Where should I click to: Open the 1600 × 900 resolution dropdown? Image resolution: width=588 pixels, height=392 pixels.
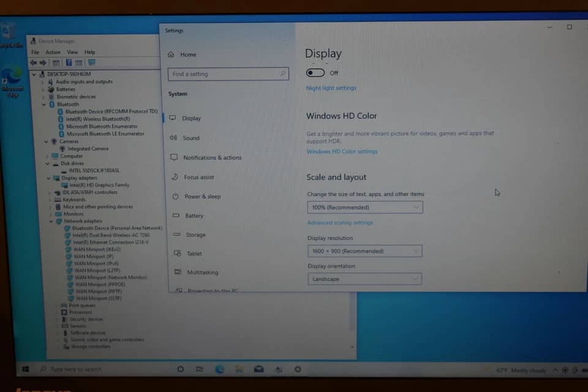coord(365,251)
